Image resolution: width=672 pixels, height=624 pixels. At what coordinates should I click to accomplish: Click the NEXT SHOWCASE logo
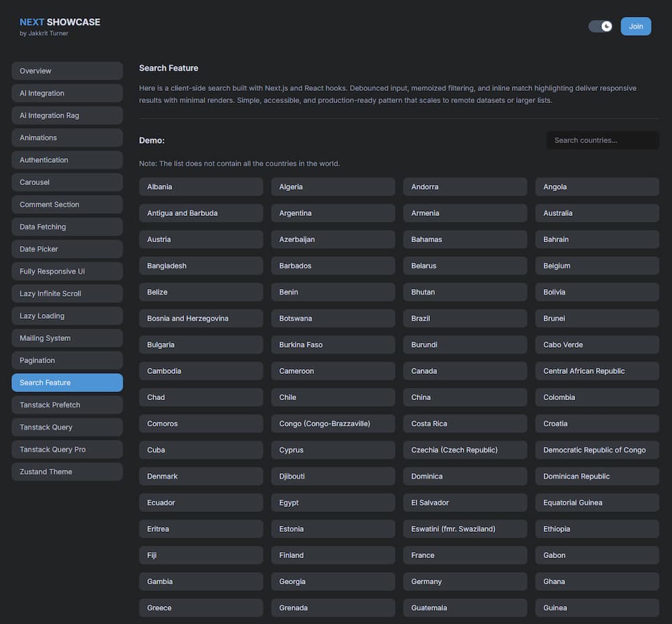point(60,22)
